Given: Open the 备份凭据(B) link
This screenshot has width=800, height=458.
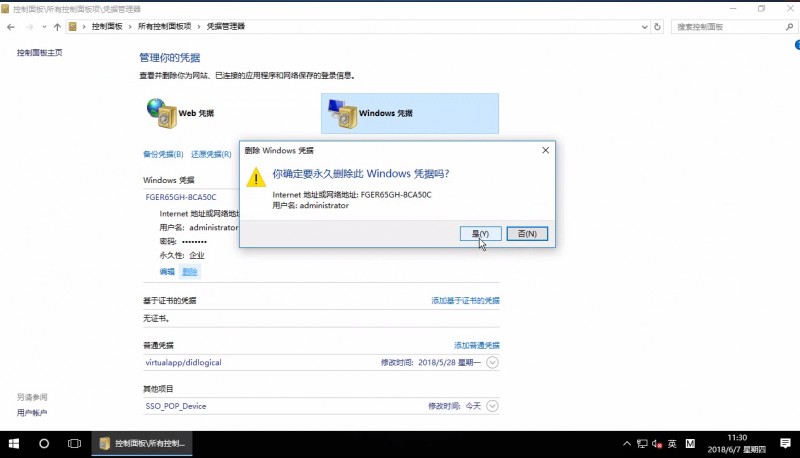Looking at the screenshot, I should (163, 154).
